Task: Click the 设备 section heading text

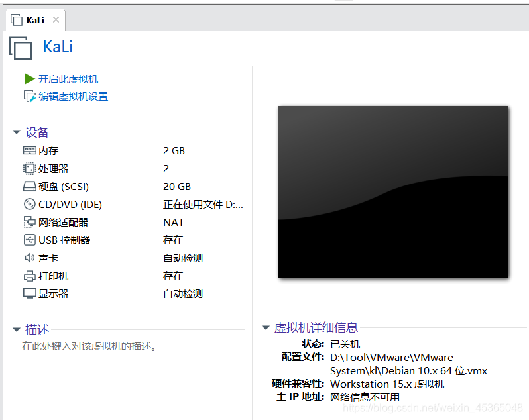Action: (37, 132)
